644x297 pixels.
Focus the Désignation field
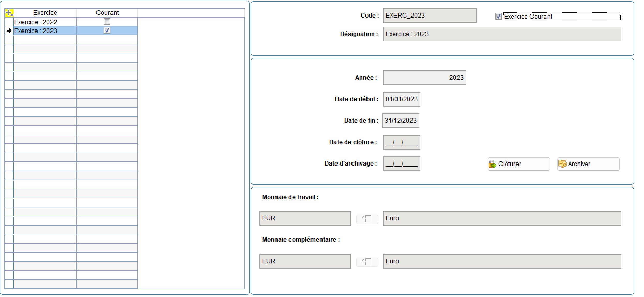pos(502,34)
